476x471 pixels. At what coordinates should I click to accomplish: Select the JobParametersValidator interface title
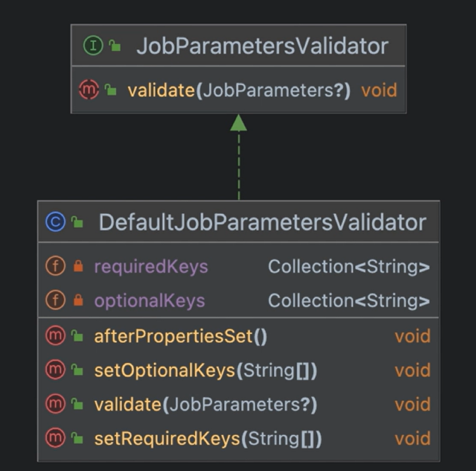pyautogui.click(x=262, y=46)
